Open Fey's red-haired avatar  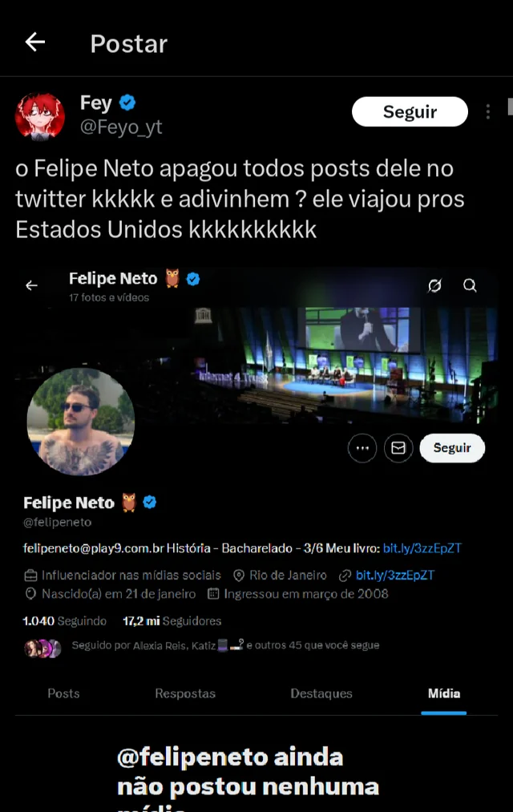tap(40, 116)
